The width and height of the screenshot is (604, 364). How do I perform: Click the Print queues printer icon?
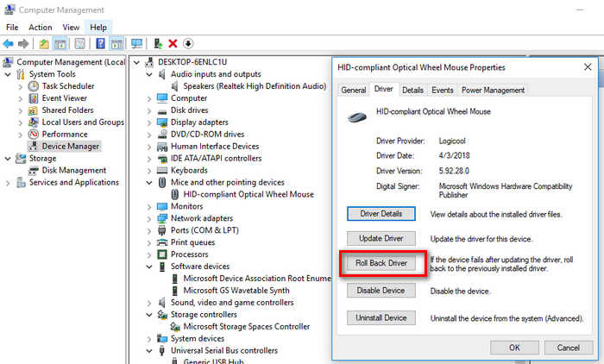[162, 242]
